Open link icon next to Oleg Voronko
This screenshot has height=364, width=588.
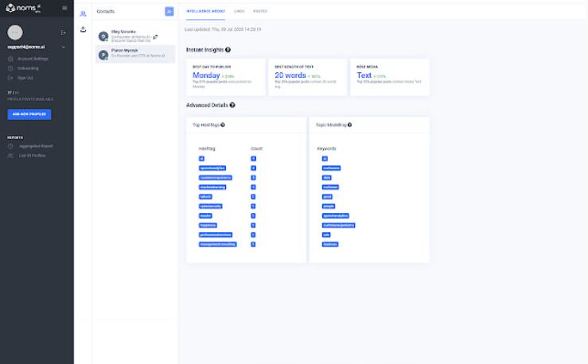click(155, 37)
